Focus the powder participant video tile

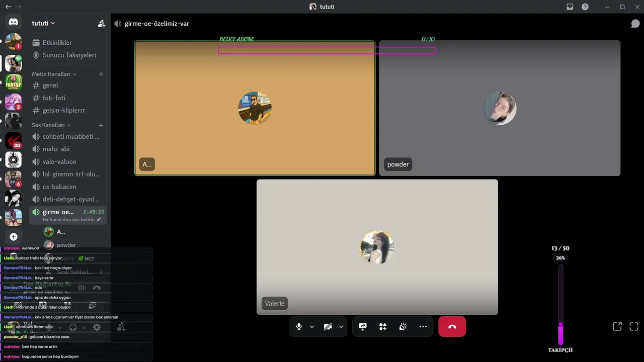[x=500, y=108]
